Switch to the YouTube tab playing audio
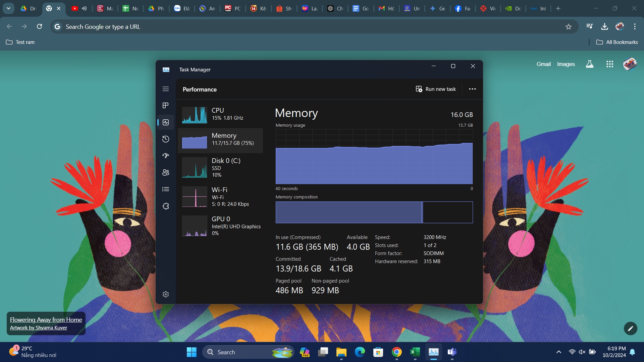 click(75, 8)
